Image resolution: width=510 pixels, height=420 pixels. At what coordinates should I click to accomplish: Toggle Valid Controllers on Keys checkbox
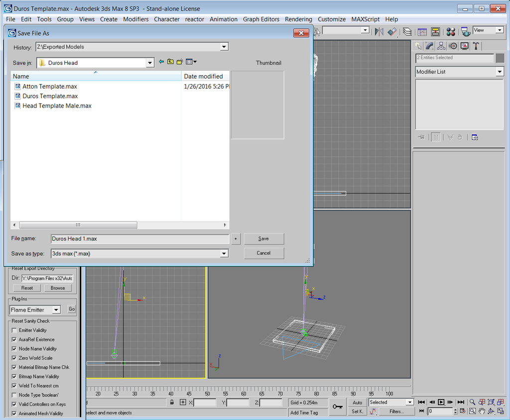[14, 405]
